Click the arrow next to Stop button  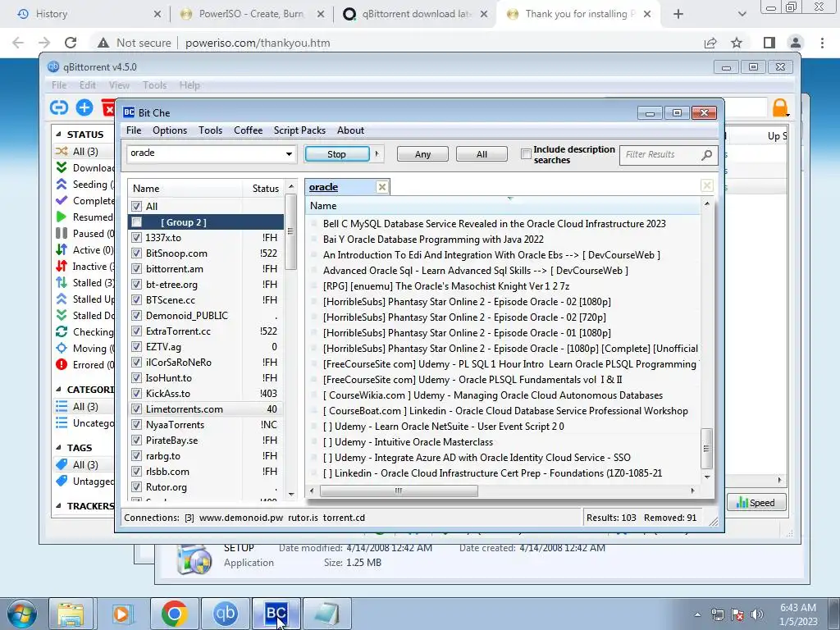377,153
